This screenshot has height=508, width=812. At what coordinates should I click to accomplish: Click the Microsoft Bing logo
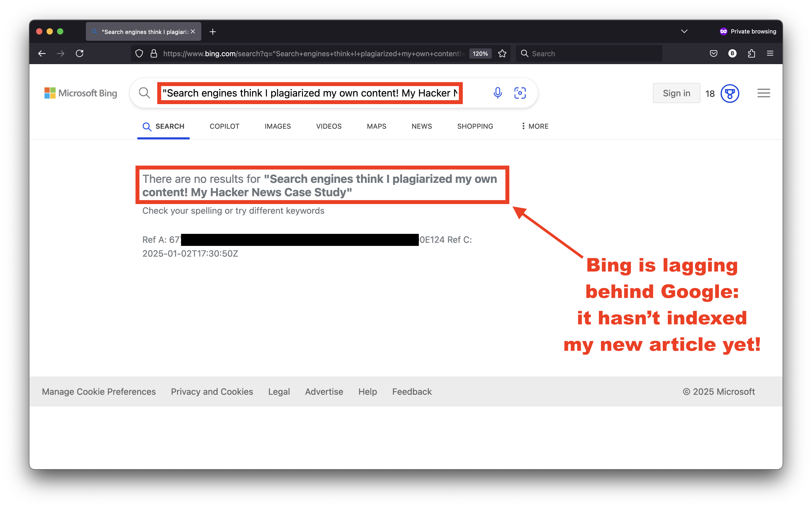81,93
